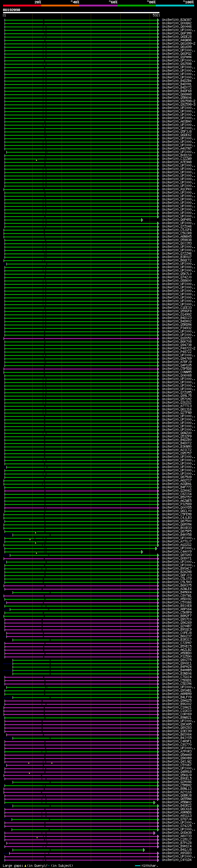
Task: Select the AU192090 query label
Action: (x=11, y=10)
